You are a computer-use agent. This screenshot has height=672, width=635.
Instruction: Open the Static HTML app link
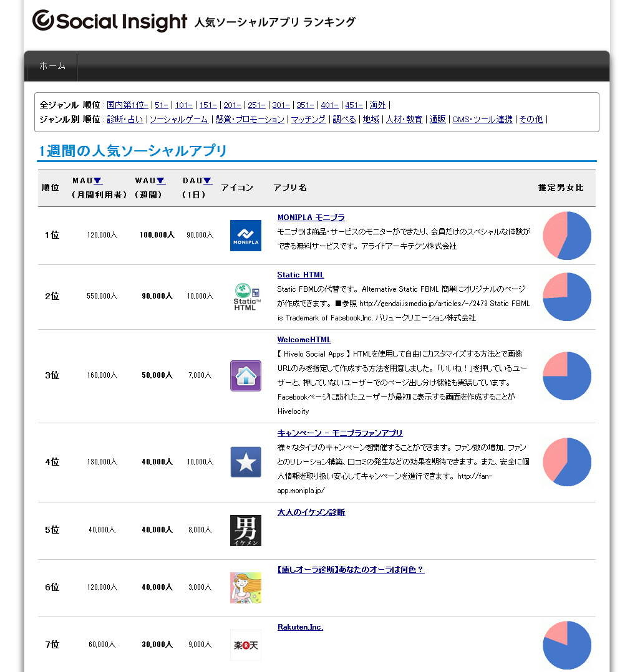(x=301, y=275)
